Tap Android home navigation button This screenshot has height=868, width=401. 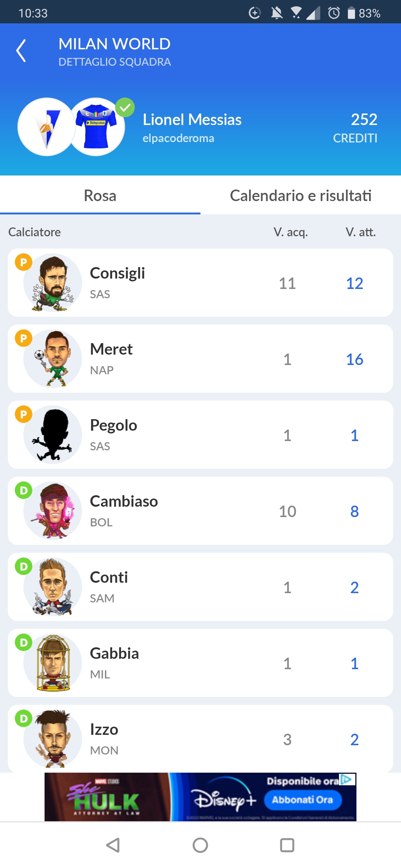(x=200, y=845)
